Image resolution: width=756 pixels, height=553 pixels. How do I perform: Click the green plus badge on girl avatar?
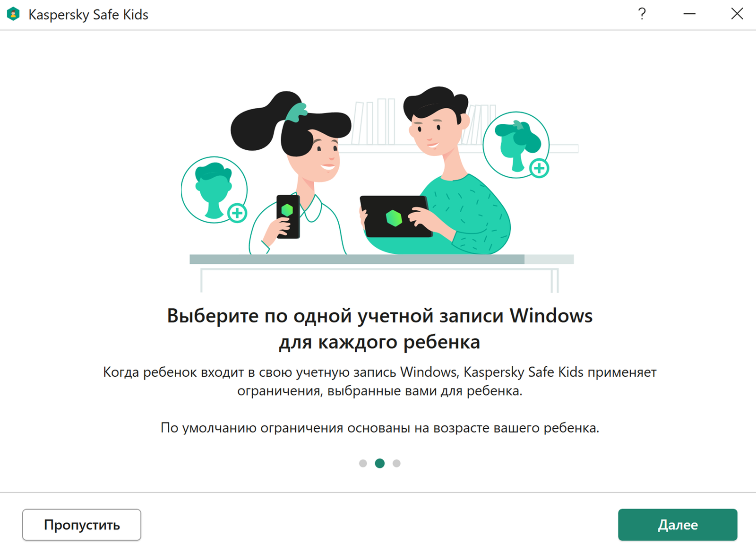tap(539, 168)
